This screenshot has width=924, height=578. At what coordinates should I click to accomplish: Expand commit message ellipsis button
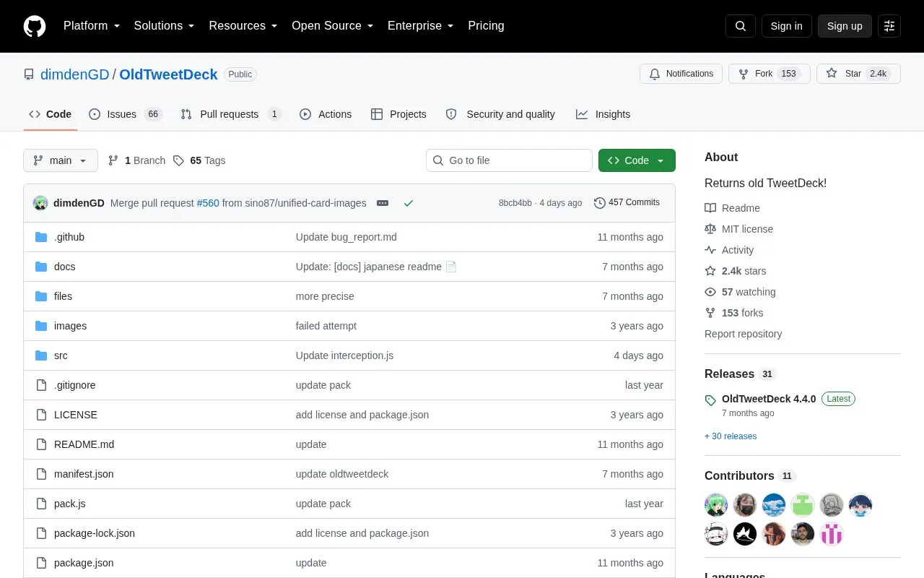383,203
